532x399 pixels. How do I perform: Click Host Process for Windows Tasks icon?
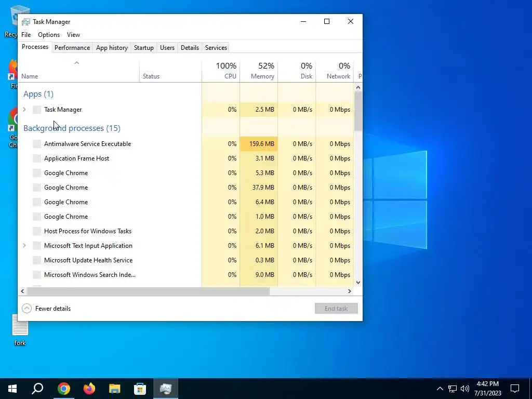(x=37, y=231)
